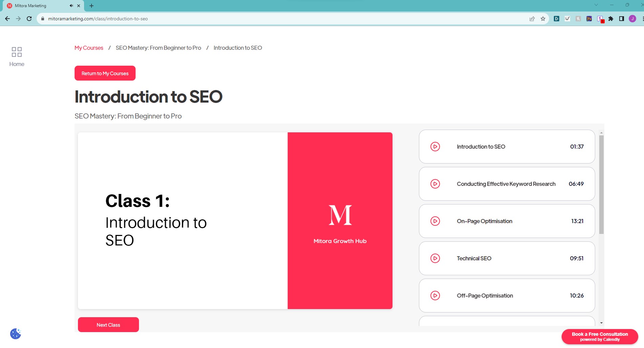Open the share icon in address bar
Viewport: 644px width, 348px height.
(x=532, y=19)
